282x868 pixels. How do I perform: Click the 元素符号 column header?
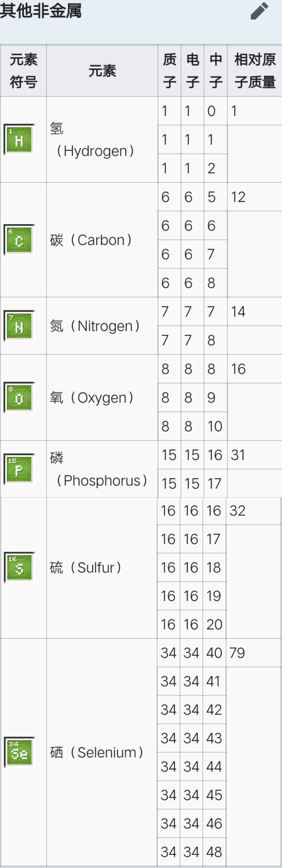[x=23, y=71]
